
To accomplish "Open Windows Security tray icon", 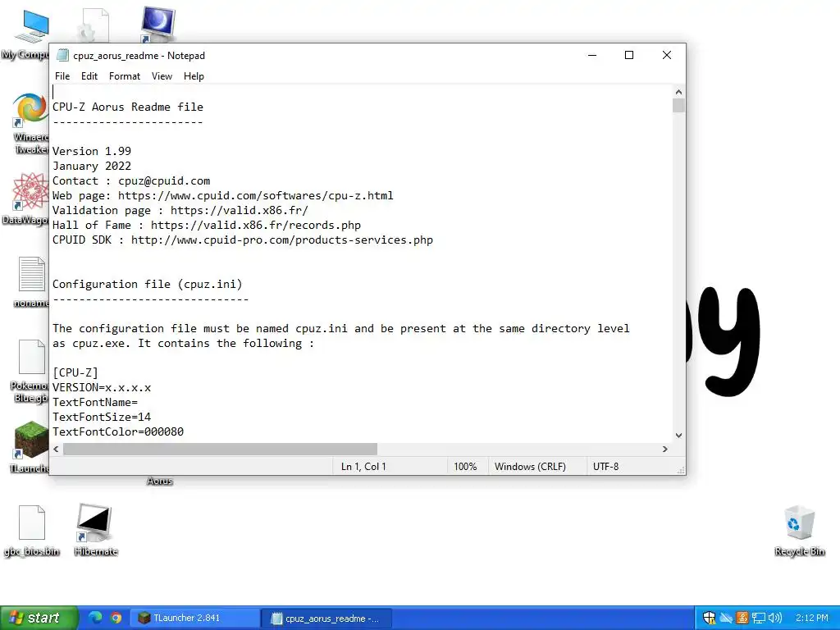I will pos(709,618).
